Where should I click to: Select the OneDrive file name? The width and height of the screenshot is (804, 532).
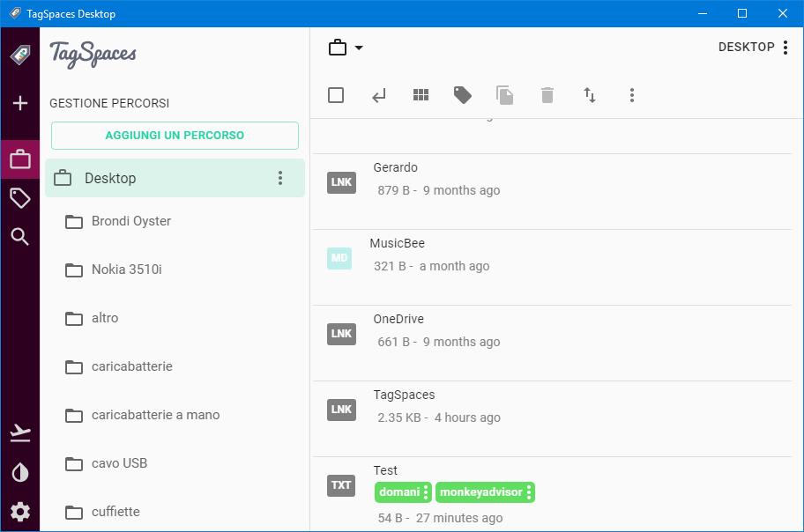point(398,319)
